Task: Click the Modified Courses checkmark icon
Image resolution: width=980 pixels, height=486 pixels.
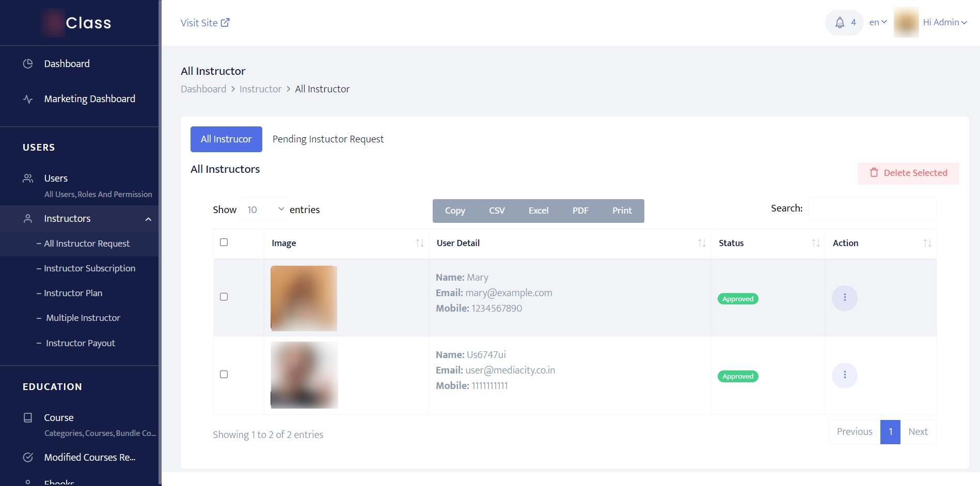Action: click(27, 457)
